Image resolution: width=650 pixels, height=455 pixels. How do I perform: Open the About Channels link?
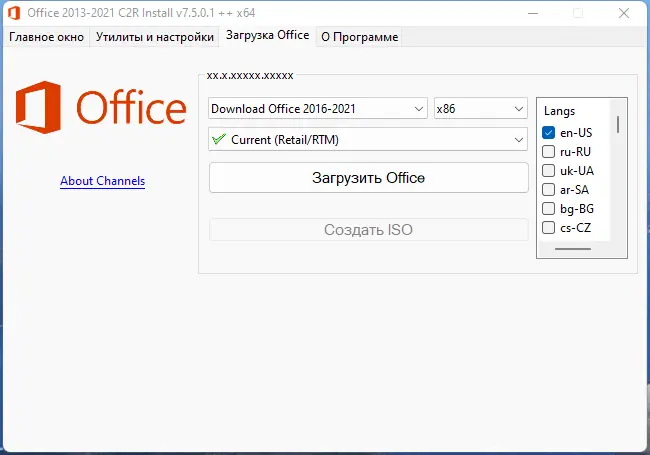(x=102, y=181)
